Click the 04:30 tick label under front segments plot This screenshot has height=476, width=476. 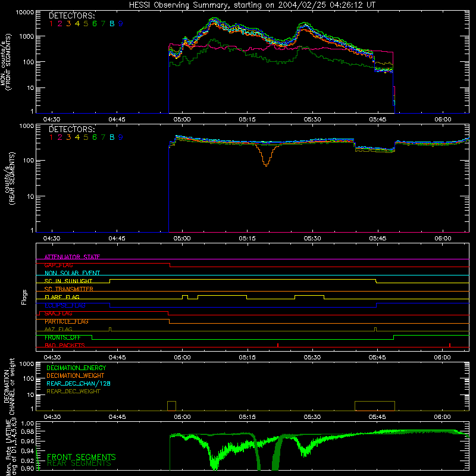click(x=52, y=120)
